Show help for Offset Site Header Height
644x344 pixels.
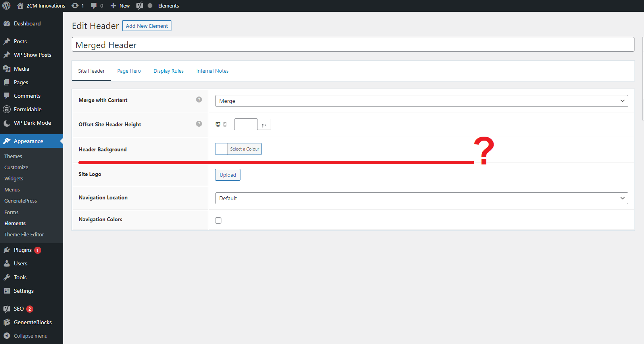pyautogui.click(x=199, y=124)
